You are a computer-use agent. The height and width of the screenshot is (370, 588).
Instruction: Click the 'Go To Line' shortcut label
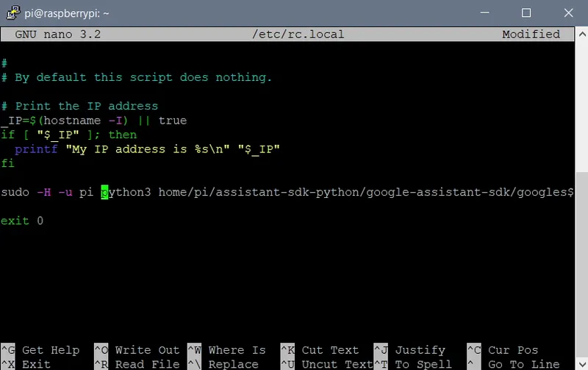click(524, 364)
